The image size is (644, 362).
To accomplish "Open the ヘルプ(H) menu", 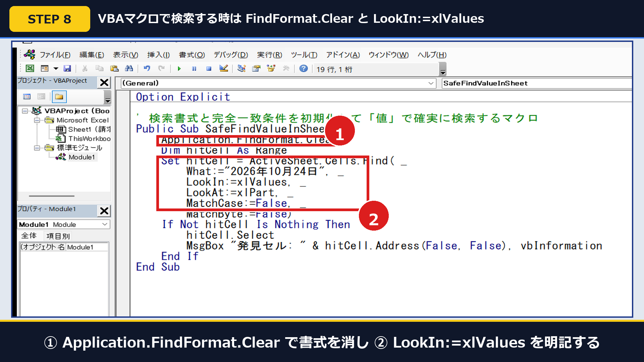I will [x=432, y=55].
